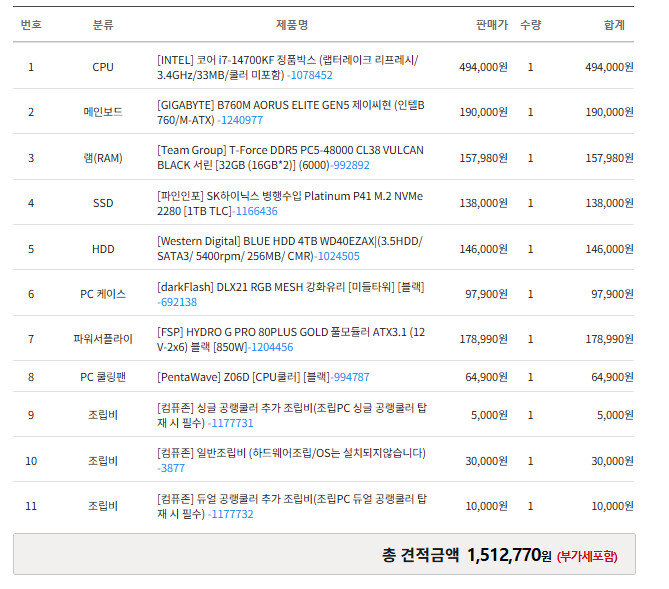Click the 146,000원 total for HDD row
The height and width of the screenshot is (589, 669).
(x=609, y=249)
